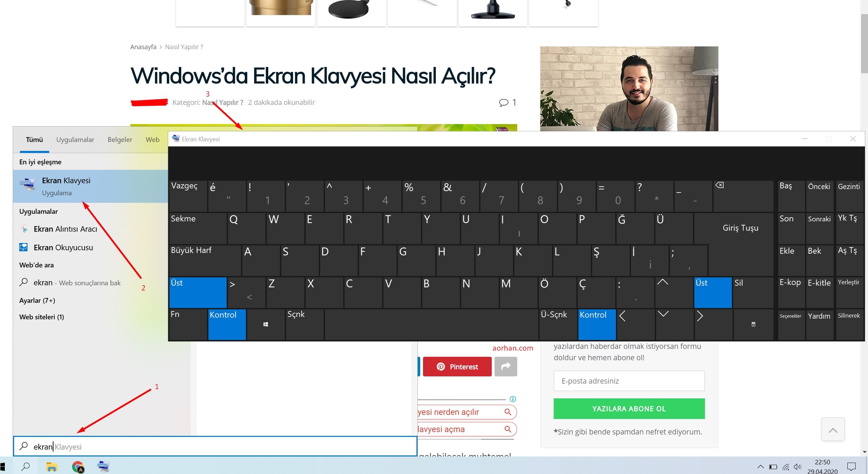Toggle the Ü-Şçnk (AltGr) key
Image resolution: width=868 pixels, height=474 pixels.
coord(557,324)
